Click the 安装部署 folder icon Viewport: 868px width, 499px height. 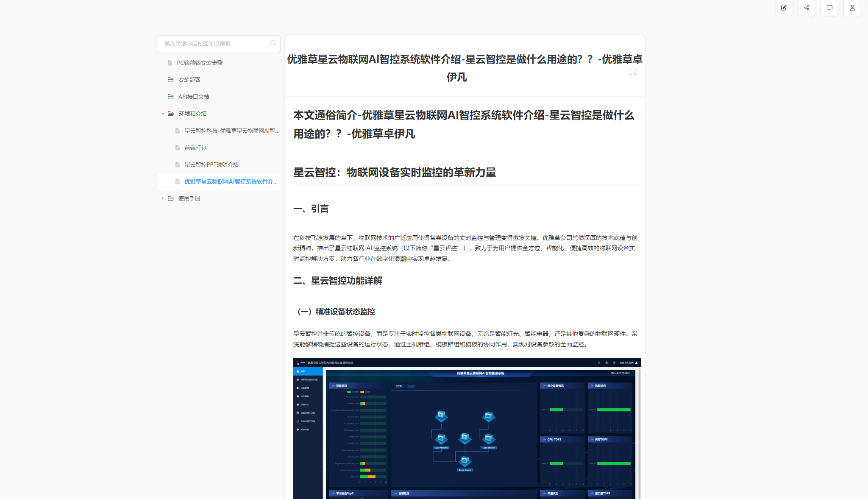pos(170,80)
